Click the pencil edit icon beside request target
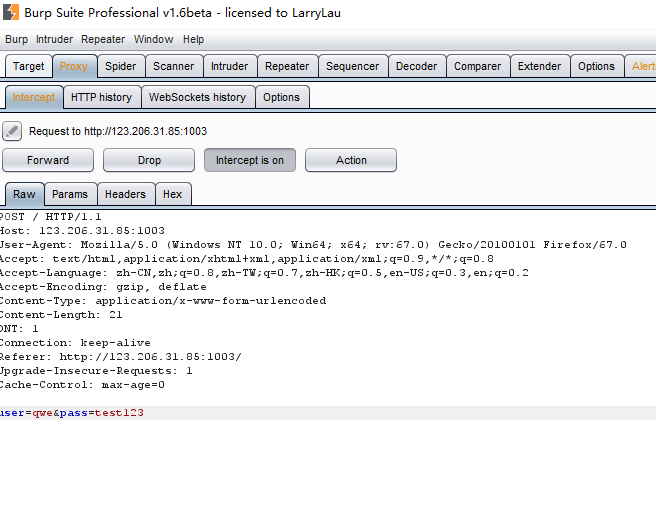 click(12, 131)
